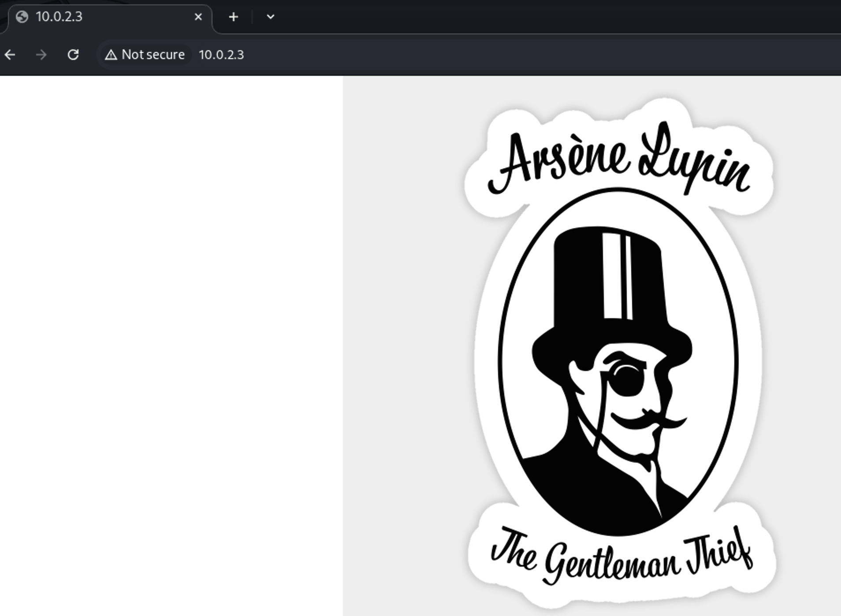Screen dimensions: 841x616
Task: Expand the tab search dropdown chevron
Action: click(271, 17)
